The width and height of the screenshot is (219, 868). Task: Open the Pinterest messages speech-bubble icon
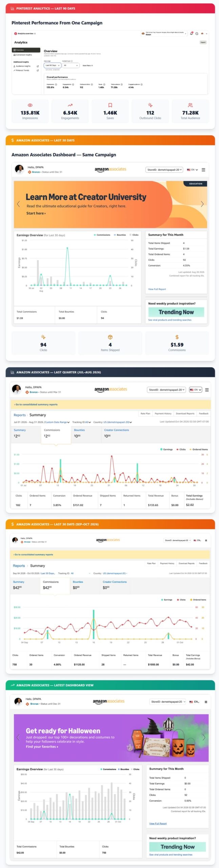click(197, 34)
